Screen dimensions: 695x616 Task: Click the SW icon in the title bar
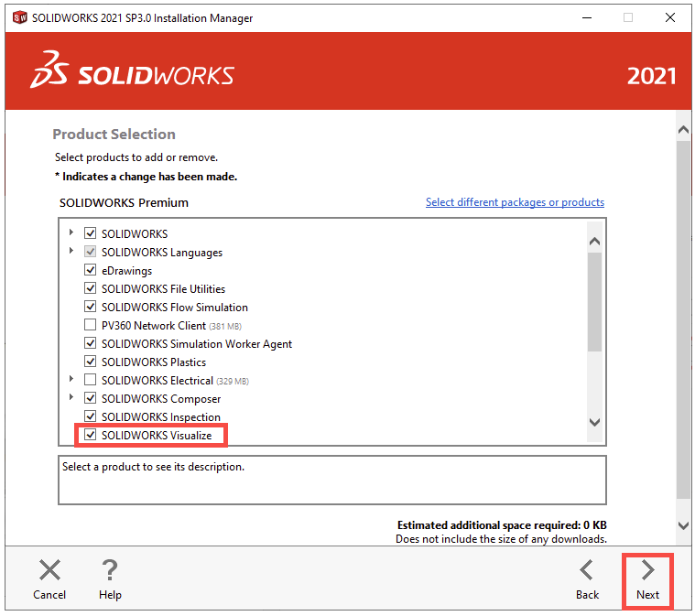[19, 17]
